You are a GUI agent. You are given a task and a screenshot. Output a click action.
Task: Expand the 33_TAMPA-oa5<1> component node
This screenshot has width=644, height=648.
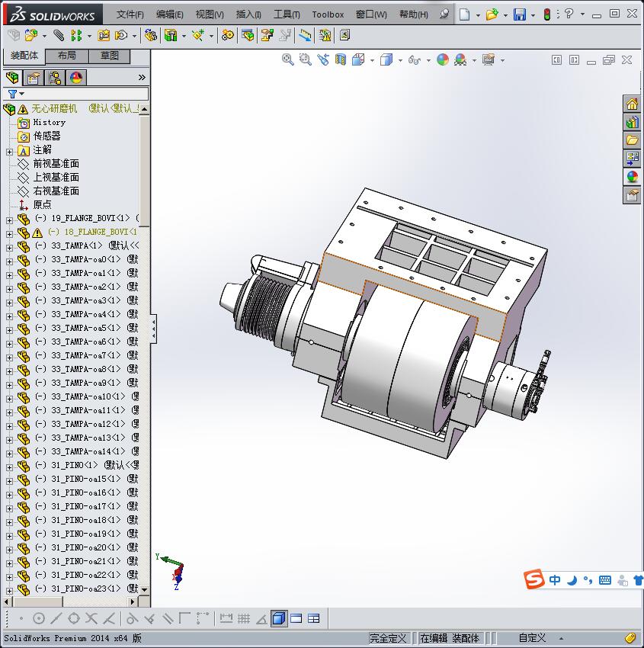(x=9, y=330)
